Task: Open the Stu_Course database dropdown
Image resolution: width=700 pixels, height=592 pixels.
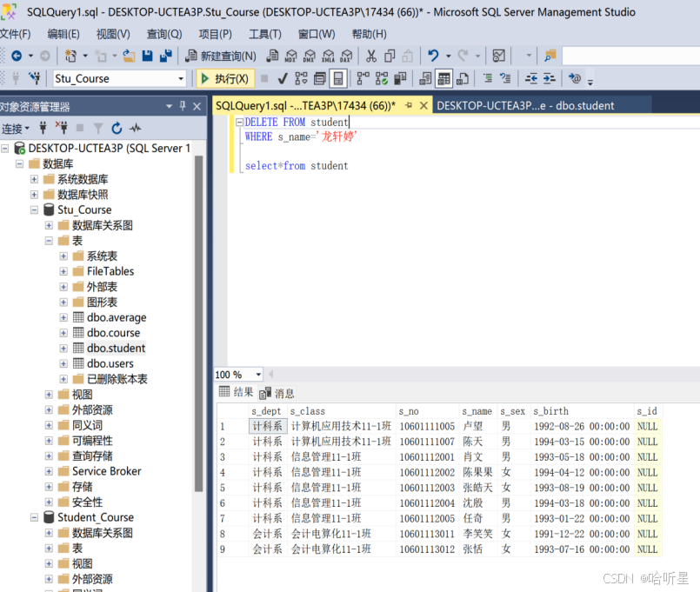Action: click(181, 78)
